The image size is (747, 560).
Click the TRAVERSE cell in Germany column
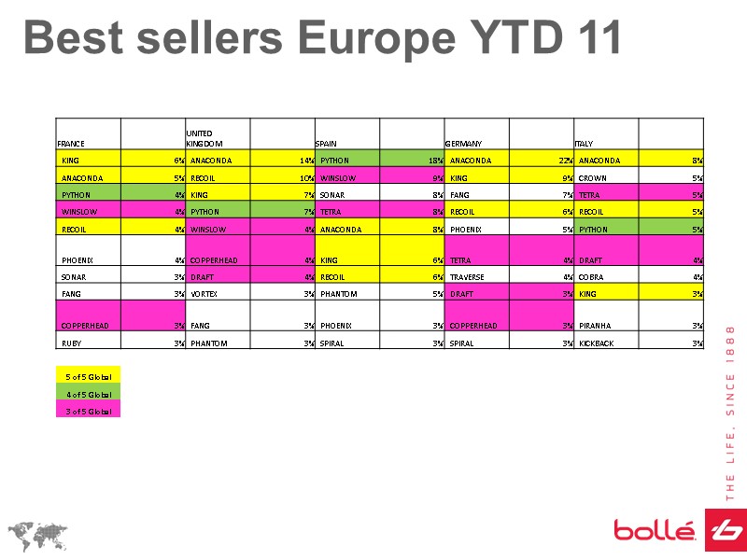click(476, 276)
